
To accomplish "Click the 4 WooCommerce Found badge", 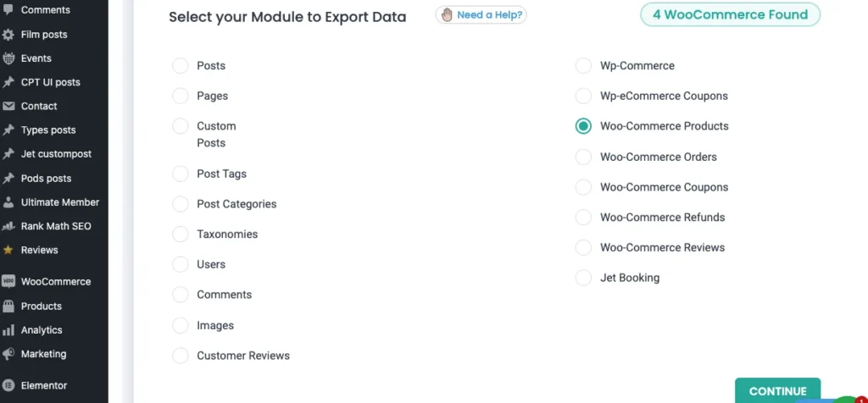I will [x=730, y=14].
